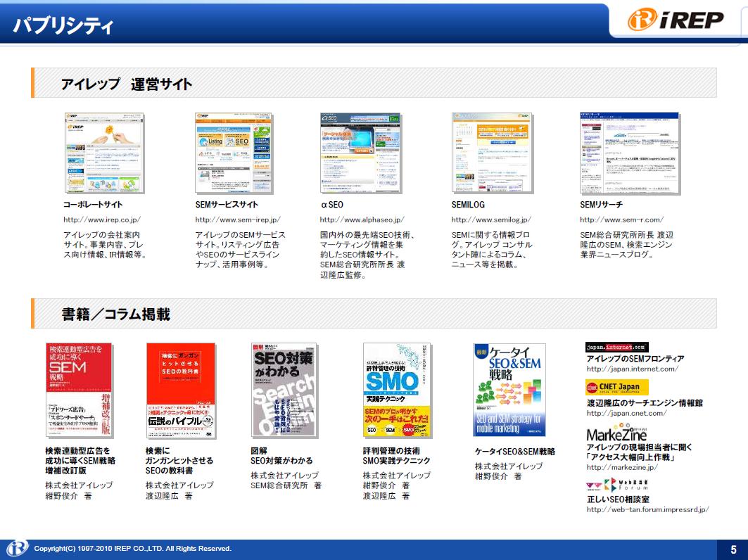Click the コーポレートサイト title text
Viewport: 748px width, 560px height.
click(x=93, y=205)
